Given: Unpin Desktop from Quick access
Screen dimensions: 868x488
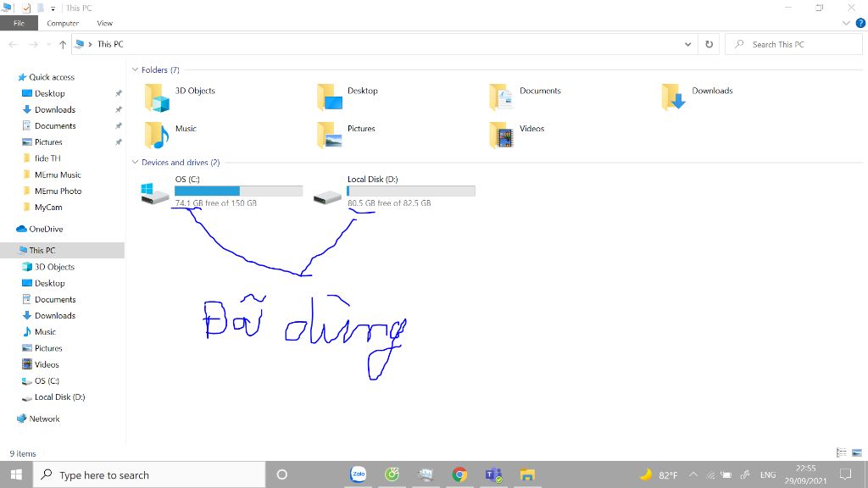Looking at the screenshot, I should [118, 93].
